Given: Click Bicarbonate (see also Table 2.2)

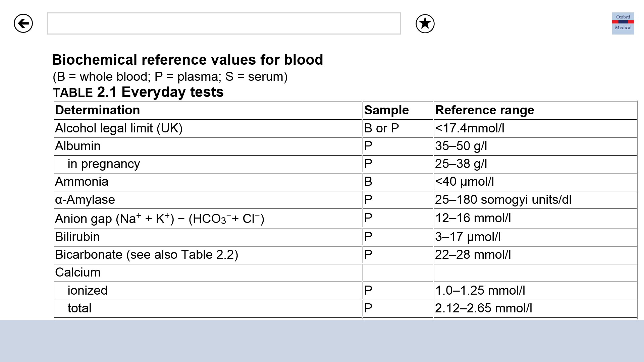Looking at the screenshot, I should pyautogui.click(x=147, y=255).
